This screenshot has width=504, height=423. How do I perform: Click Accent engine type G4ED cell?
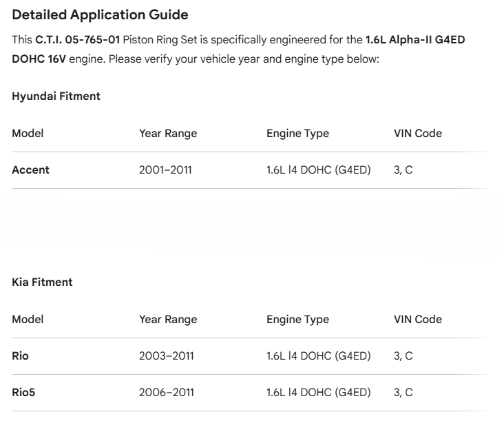tap(319, 170)
